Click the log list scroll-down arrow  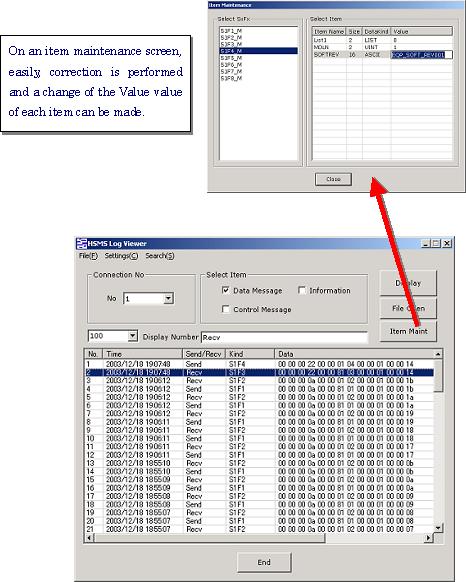tap(438, 527)
